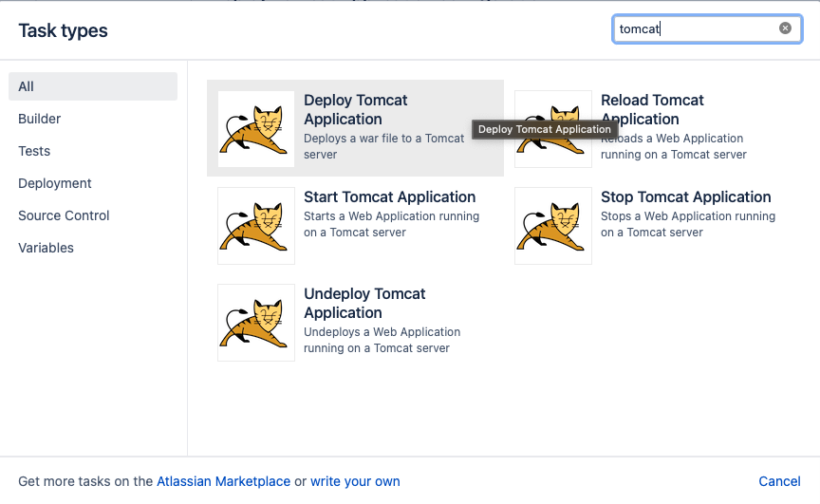
Task: Select the All task category
Action: pyautogui.click(x=93, y=86)
